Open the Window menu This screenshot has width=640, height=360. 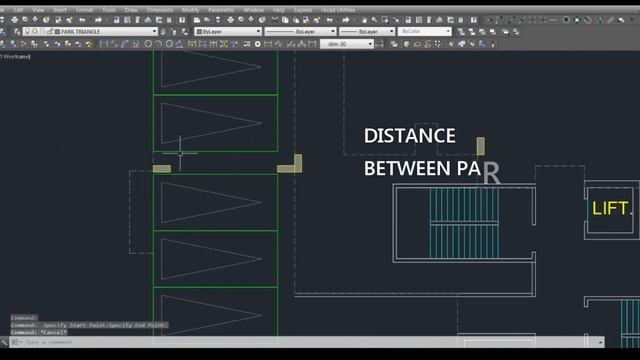pos(253,10)
